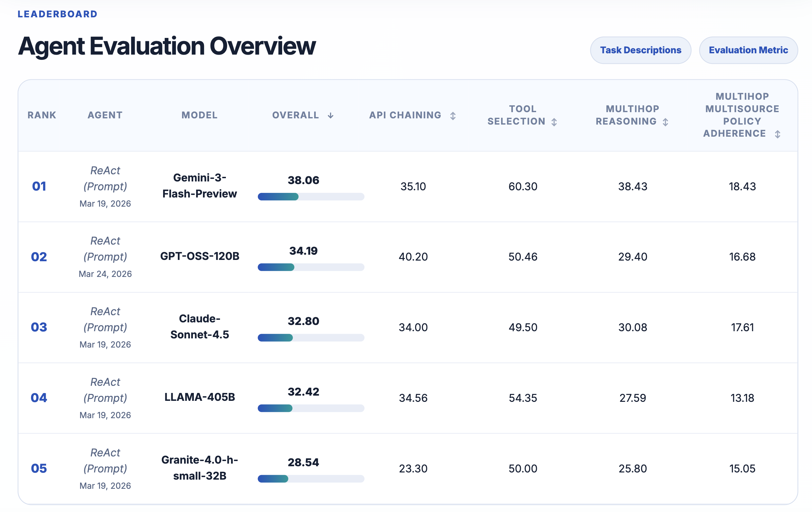
Task: Open the Task Descriptions button
Action: tap(640, 50)
